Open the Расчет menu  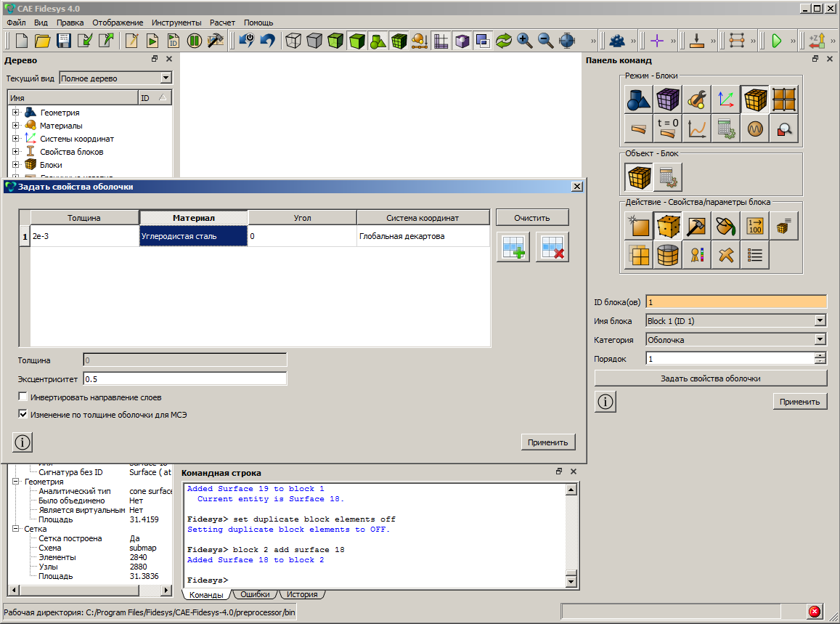[x=222, y=23]
